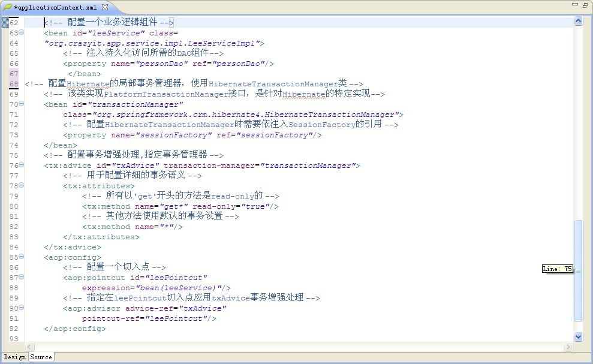The image size is (593, 364).
Task: Click the vertical scrollbar up arrow
Action: 578,20
